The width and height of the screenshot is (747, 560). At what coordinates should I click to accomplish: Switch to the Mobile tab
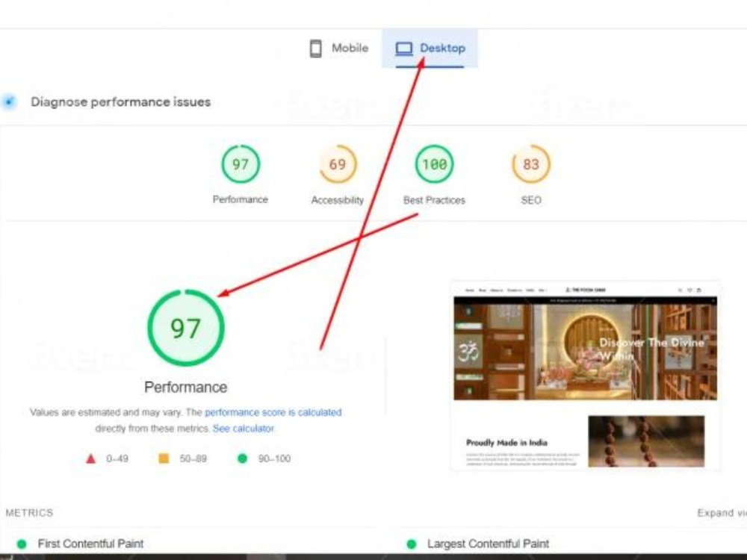point(338,48)
